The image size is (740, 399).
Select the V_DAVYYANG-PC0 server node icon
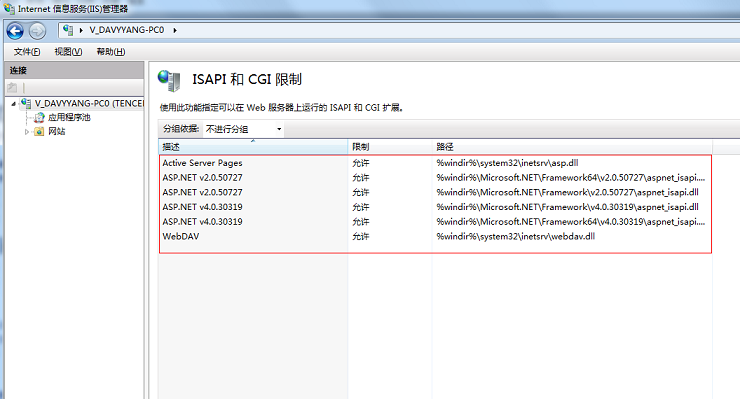coord(27,103)
